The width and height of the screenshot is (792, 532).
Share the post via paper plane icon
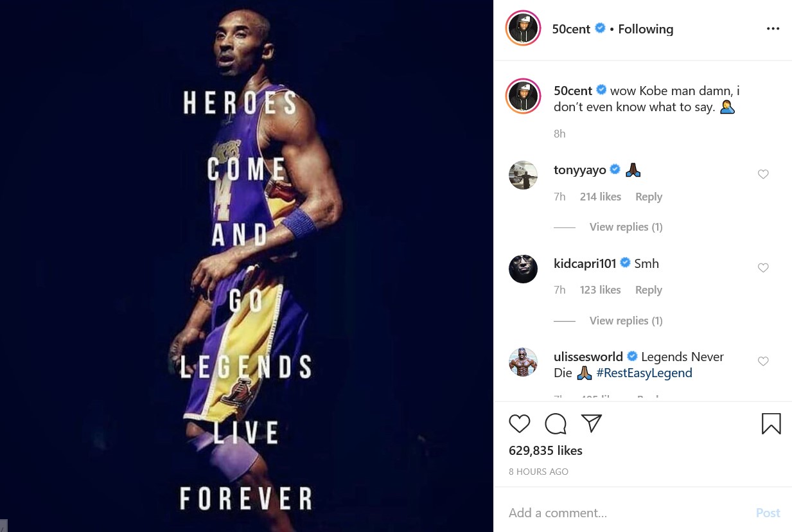point(591,423)
